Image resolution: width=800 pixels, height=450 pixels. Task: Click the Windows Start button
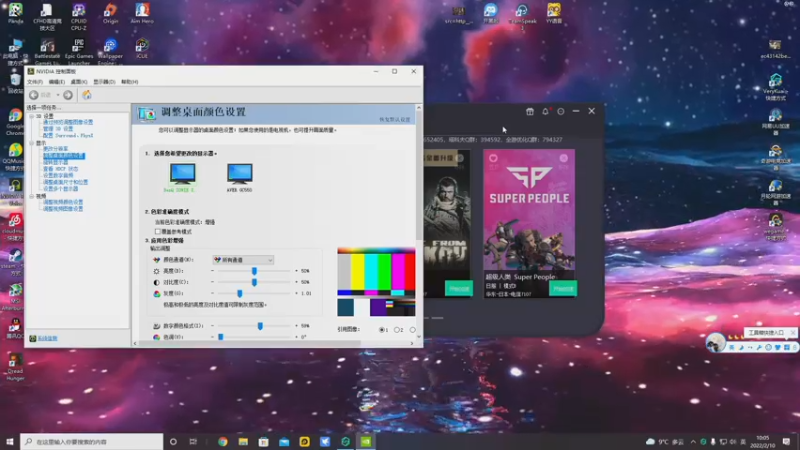[10, 441]
